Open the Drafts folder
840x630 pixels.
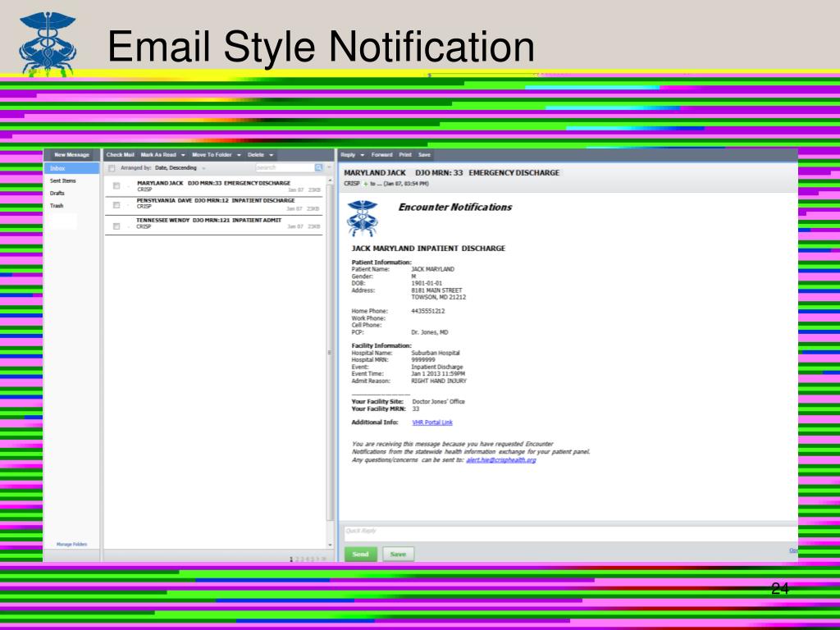57,194
